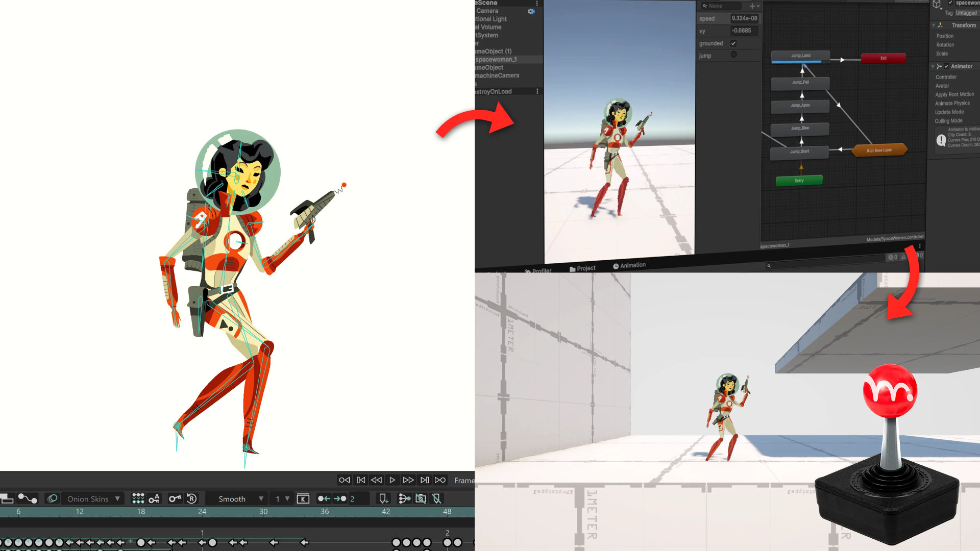This screenshot has width=980, height=551.
Task: Click the reset 'R' circular arrow icon
Action: pos(192,498)
